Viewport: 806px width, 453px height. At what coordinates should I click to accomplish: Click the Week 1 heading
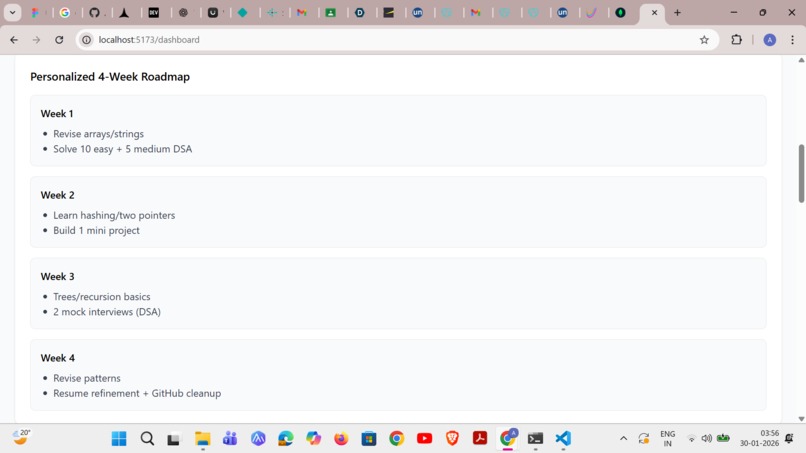(57, 114)
